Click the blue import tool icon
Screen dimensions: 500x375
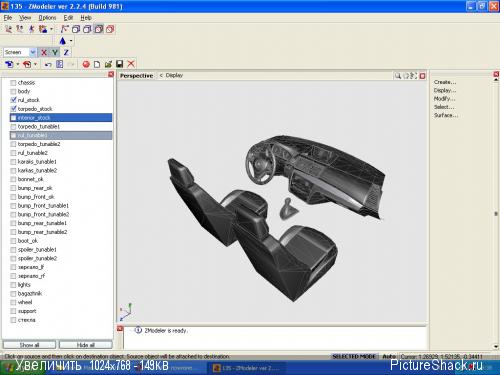pos(9,64)
